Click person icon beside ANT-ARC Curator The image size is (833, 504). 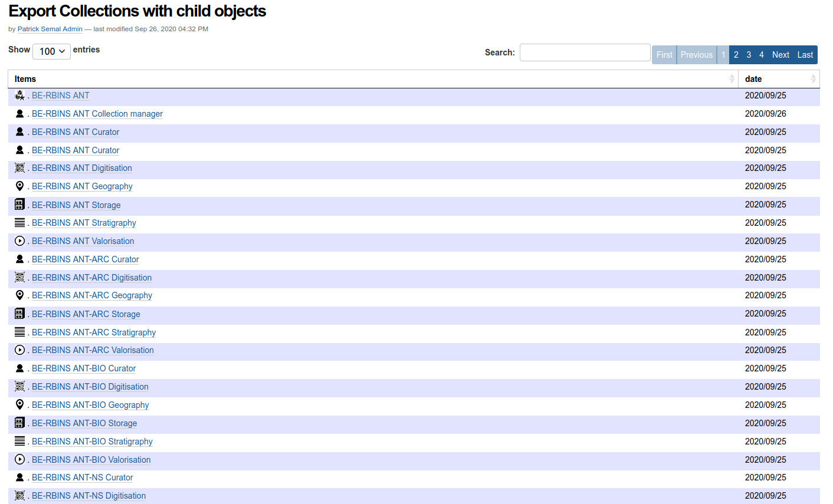click(19, 259)
